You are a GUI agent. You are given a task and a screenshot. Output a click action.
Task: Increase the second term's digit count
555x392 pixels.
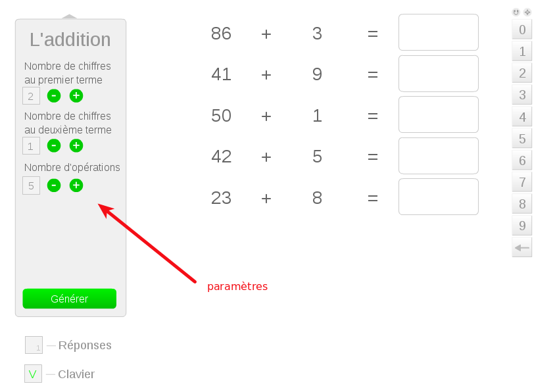coord(76,145)
